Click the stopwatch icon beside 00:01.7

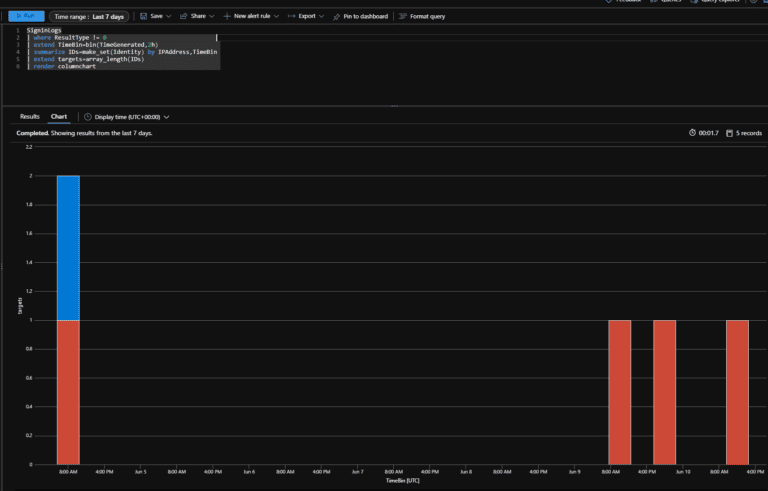(692, 133)
